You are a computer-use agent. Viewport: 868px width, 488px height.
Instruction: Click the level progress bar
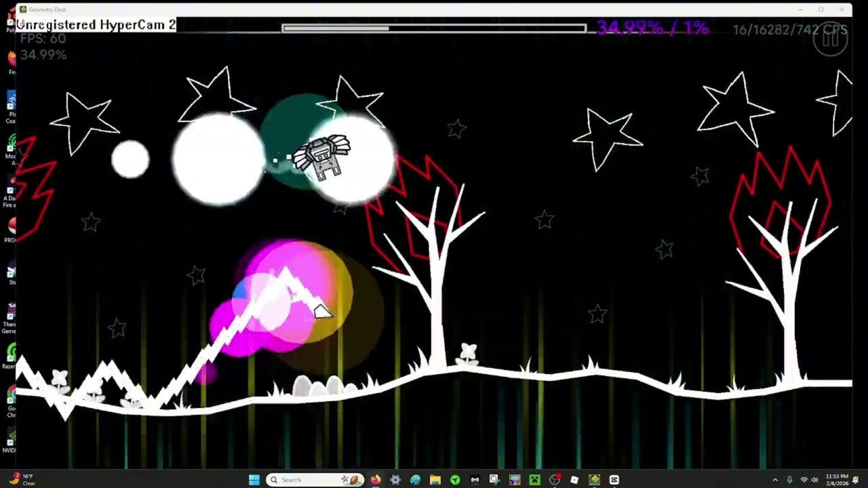click(x=434, y=28)
